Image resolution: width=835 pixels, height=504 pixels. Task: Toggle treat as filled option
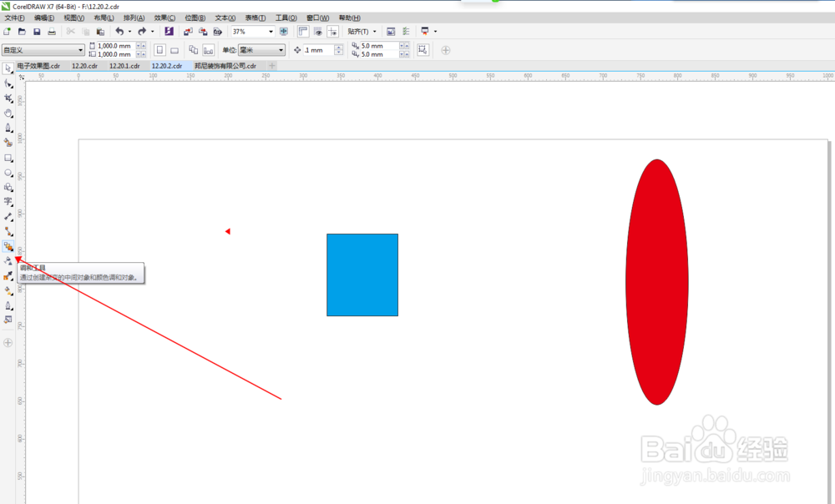(423, 50)
